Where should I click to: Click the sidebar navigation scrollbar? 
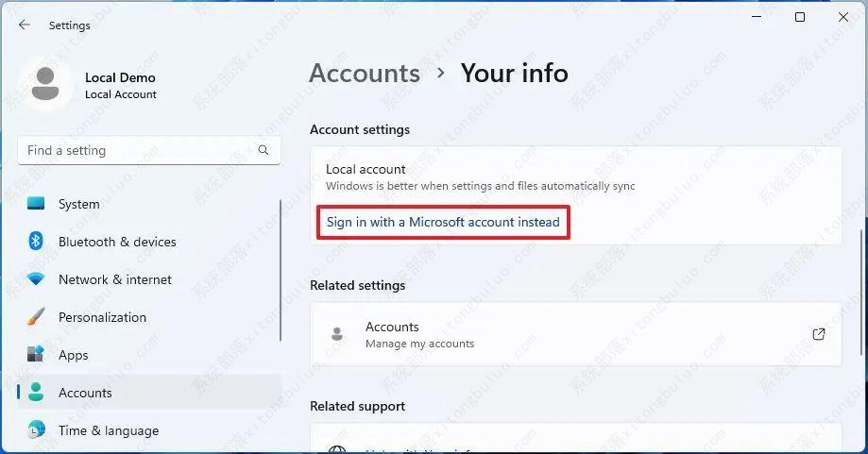[281, 270]
